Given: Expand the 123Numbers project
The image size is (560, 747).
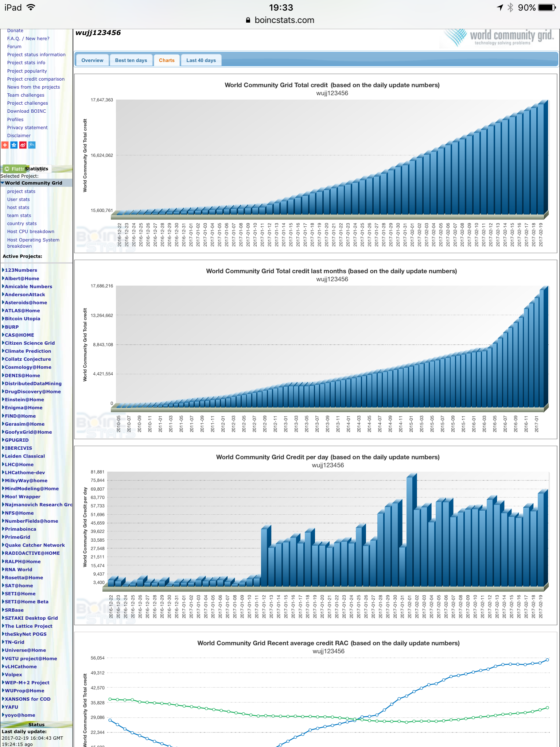Looking at the screenshot, I should [x=3, y=270].
